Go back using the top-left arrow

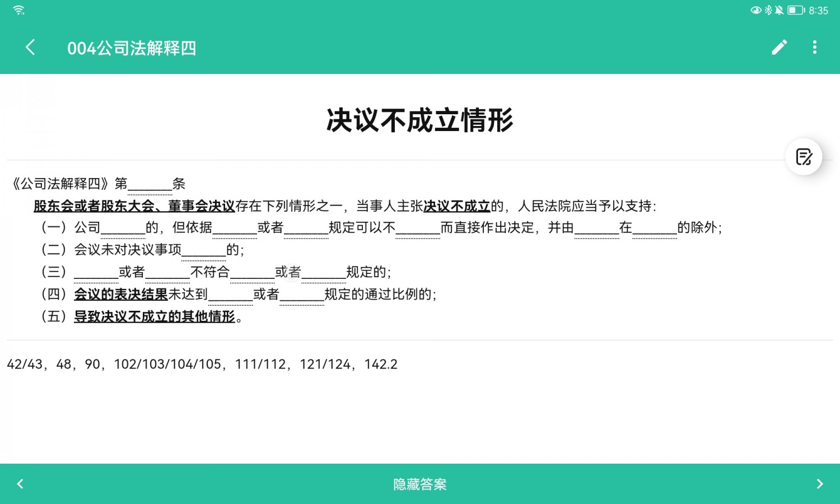(x=30, y=48)
